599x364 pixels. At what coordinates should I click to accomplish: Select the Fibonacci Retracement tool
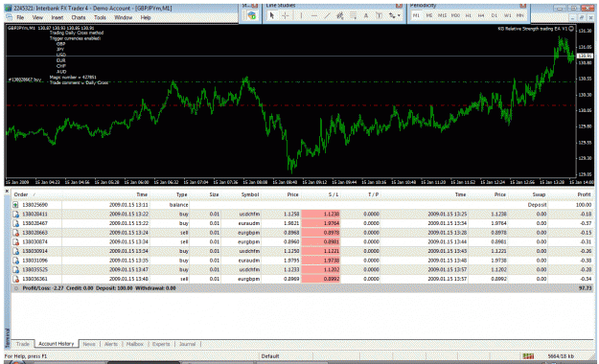[x=353, y=15]
